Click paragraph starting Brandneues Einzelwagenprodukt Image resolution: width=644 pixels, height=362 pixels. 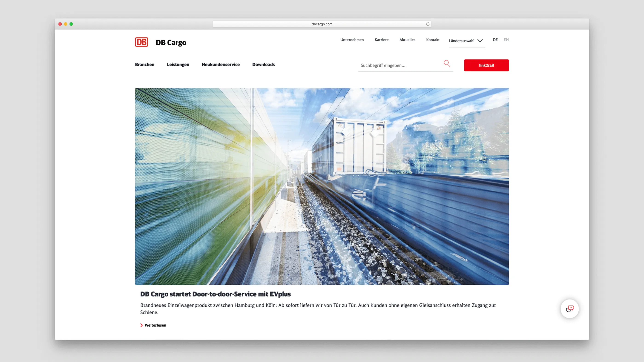click(318, 309)
